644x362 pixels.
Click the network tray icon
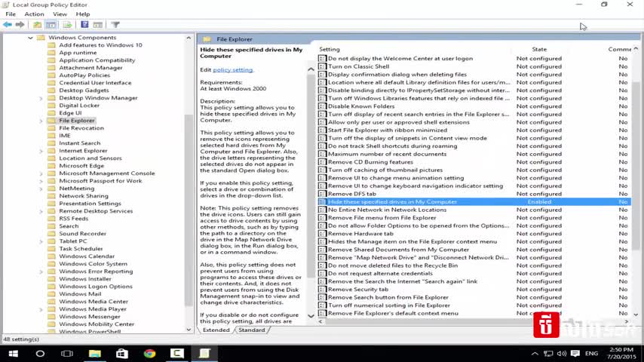[548, 354]
